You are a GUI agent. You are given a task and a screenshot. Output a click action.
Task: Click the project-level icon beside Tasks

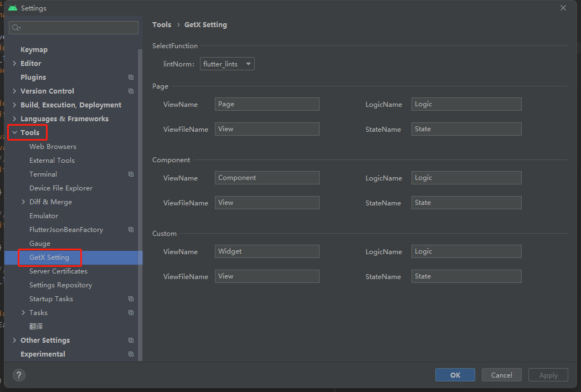[131, 313]
